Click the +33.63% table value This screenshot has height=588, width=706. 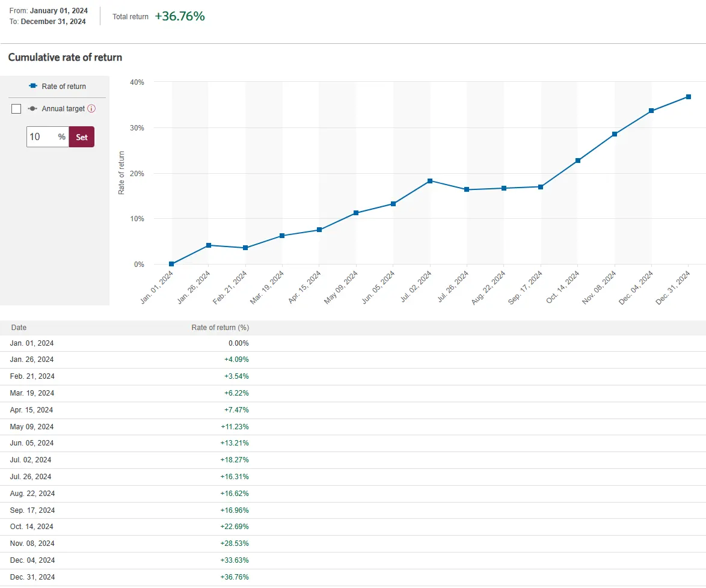click(x=235, y=560)
